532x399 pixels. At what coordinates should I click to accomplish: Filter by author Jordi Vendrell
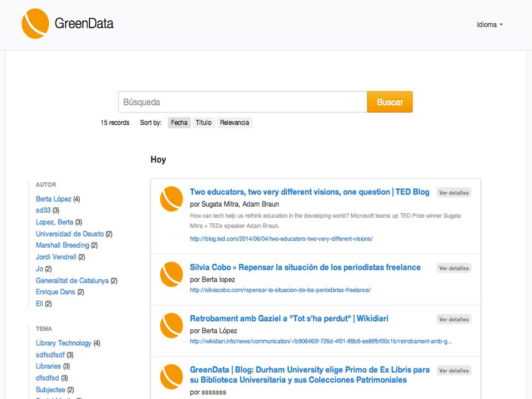pyautogui.click(x=56, y=257)
